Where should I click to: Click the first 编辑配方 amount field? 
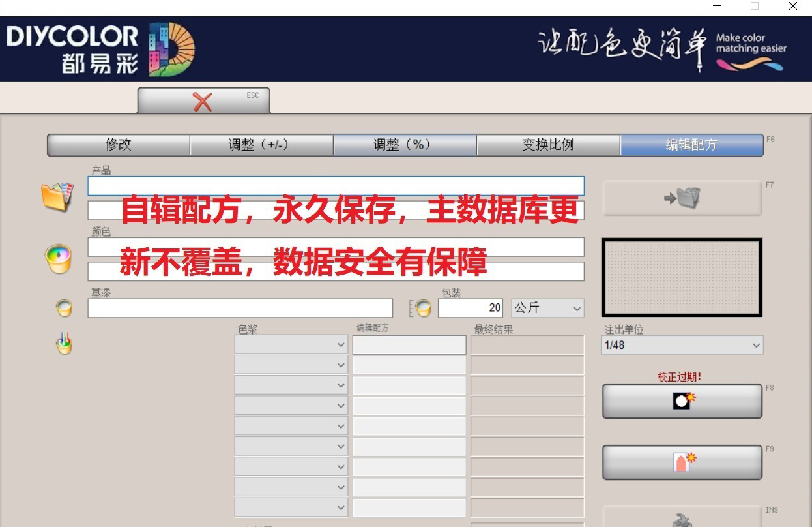[x=409, y=345]
